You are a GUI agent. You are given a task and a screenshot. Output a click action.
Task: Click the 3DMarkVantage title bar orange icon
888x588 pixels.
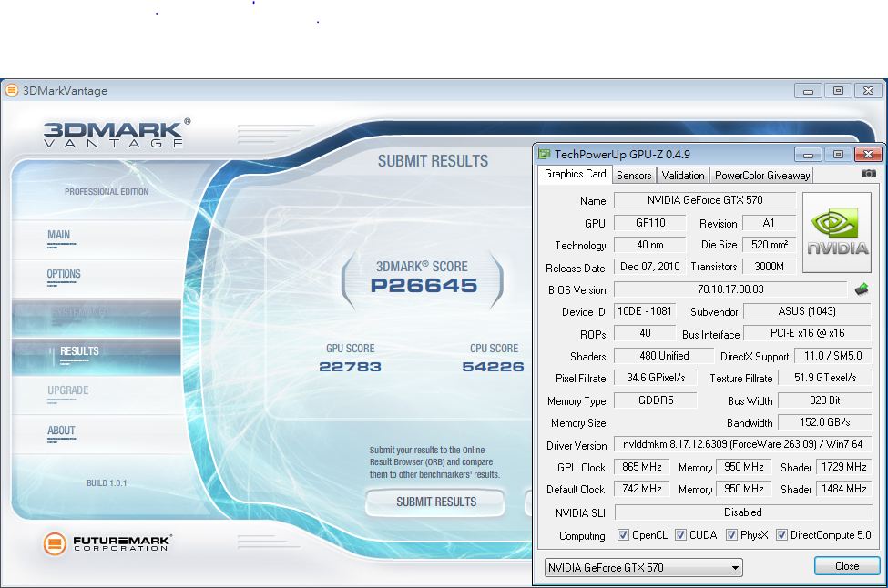pos(11,90)
